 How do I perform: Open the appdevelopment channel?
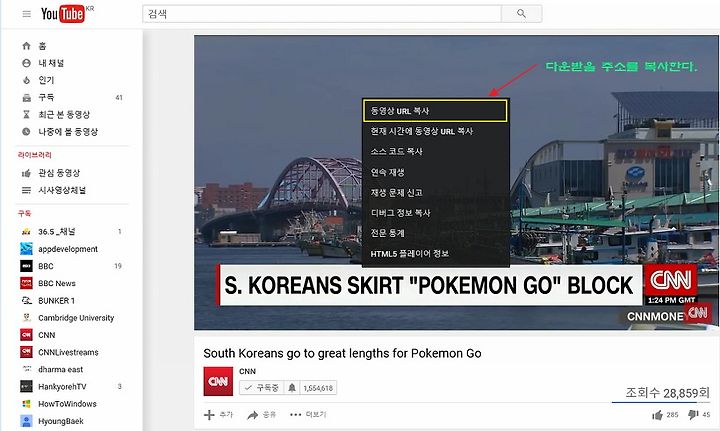click(68, 249)
